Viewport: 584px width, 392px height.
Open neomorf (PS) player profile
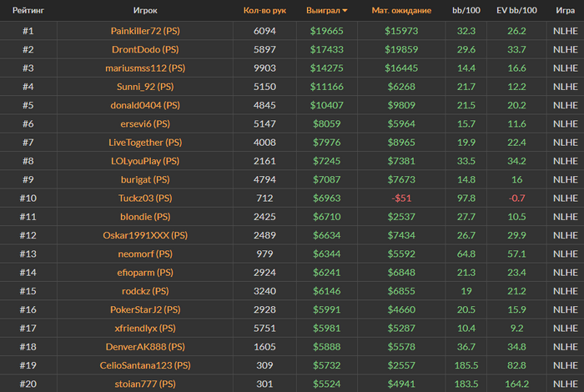pos(145,254)
